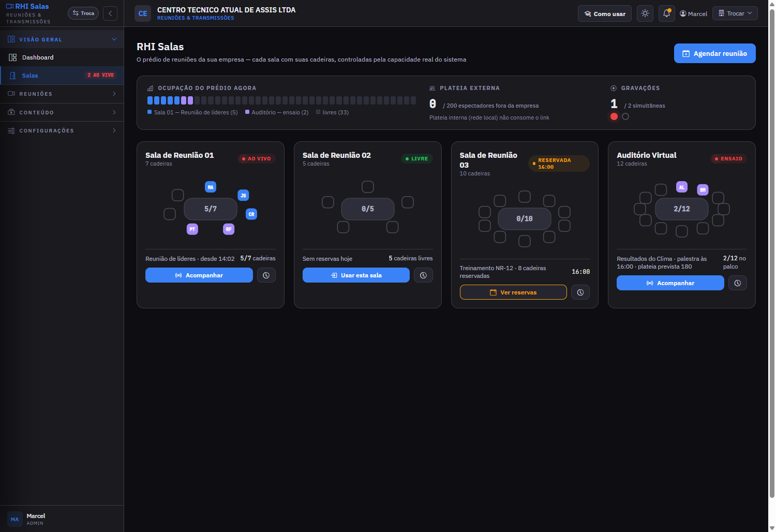Open history clock for Sala de Reunião 03
Screen dimensions: 776x532
pyautogui.click(x=580, y=292)
